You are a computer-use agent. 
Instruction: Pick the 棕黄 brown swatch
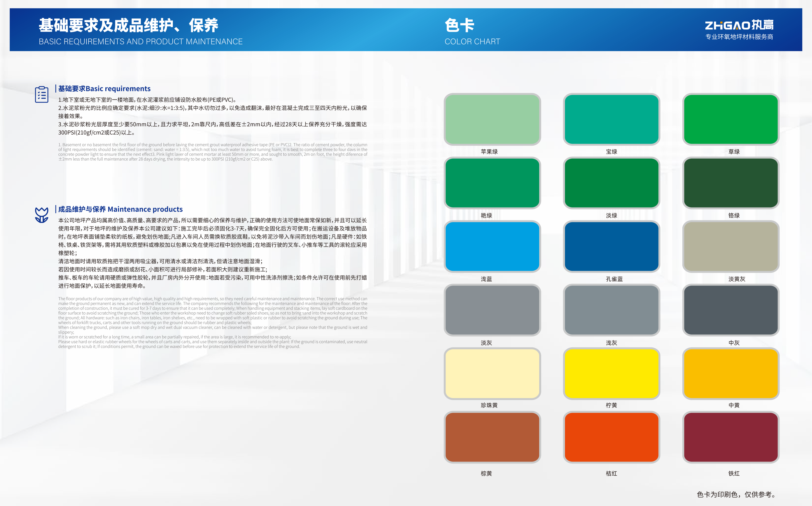pyautogui.click(x=492, y=437)
